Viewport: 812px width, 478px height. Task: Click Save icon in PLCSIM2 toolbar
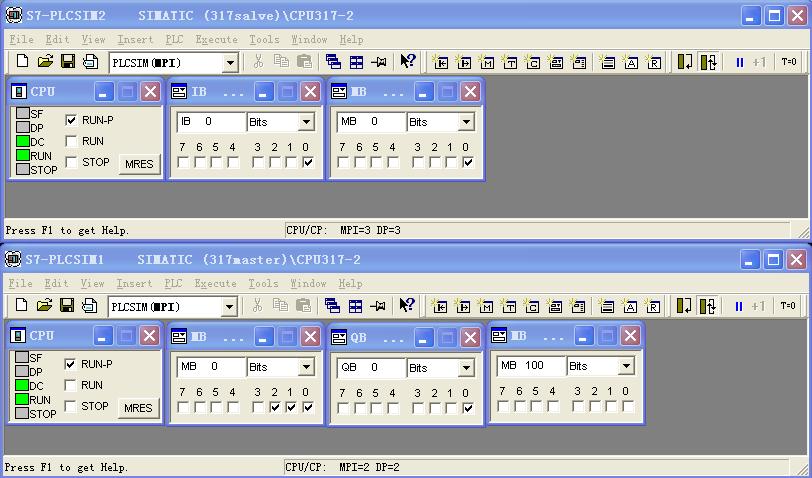tap(68, 62)
